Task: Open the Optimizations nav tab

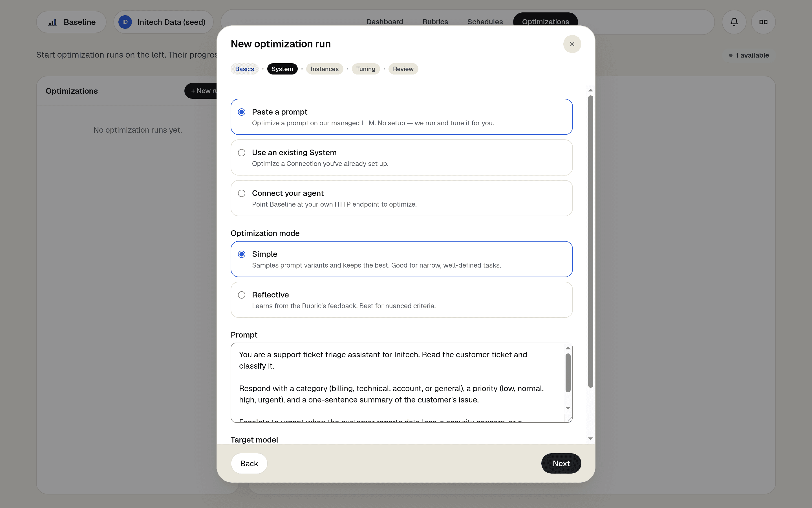Action: click(545, 20)
